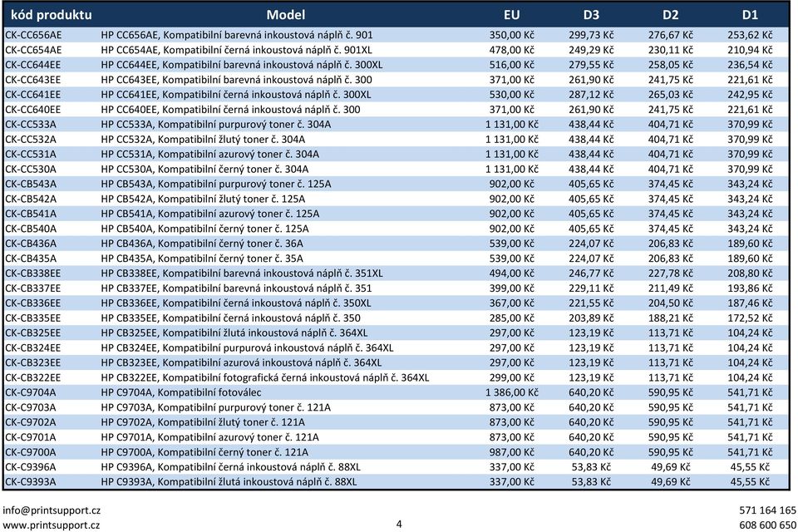Click model 'HP CB322EE ... fotografická černá ... 364XL'
Viewport: 798px width, 532px height.
265,377
